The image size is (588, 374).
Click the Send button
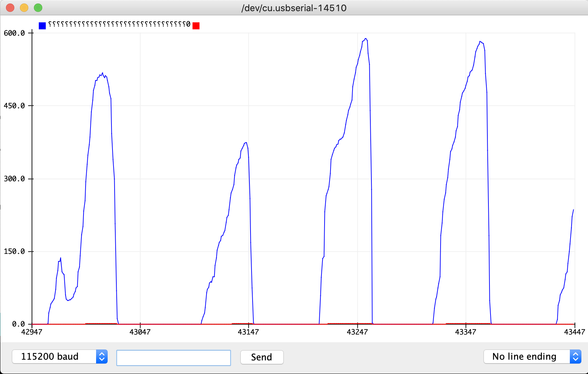[x=262, y=357]
